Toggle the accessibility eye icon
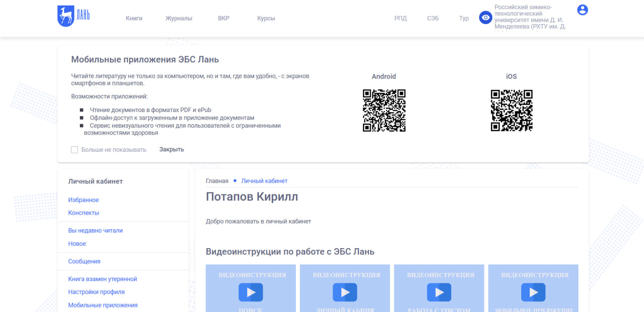This screenshot has width=644, height=312. [486, 18]
